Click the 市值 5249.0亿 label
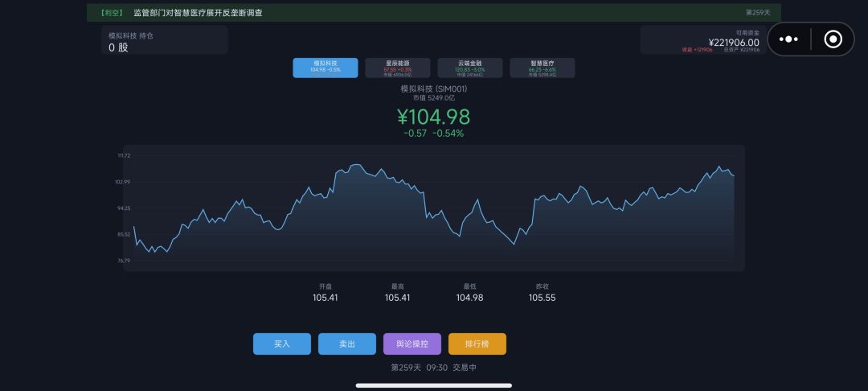 (433, 98)
